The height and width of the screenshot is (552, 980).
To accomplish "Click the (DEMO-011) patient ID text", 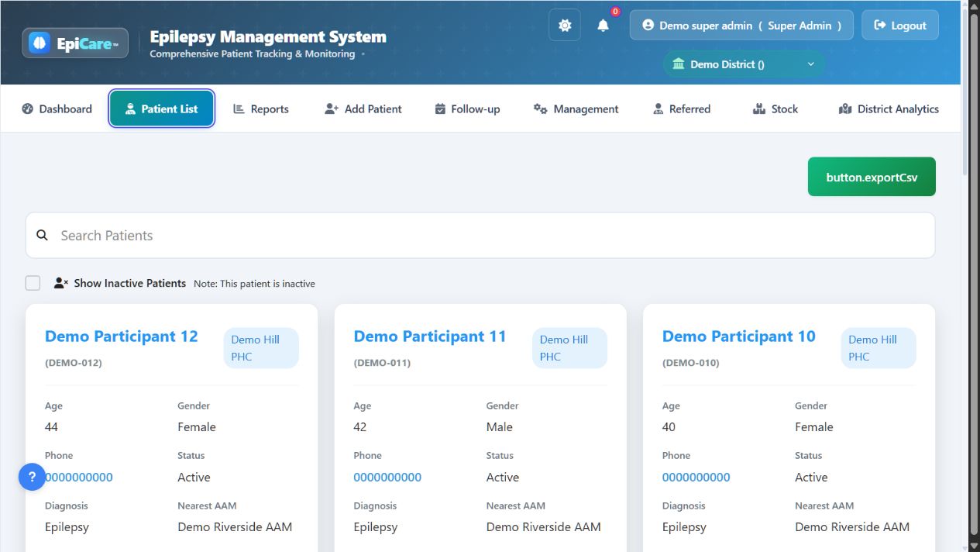I will 382,363.
